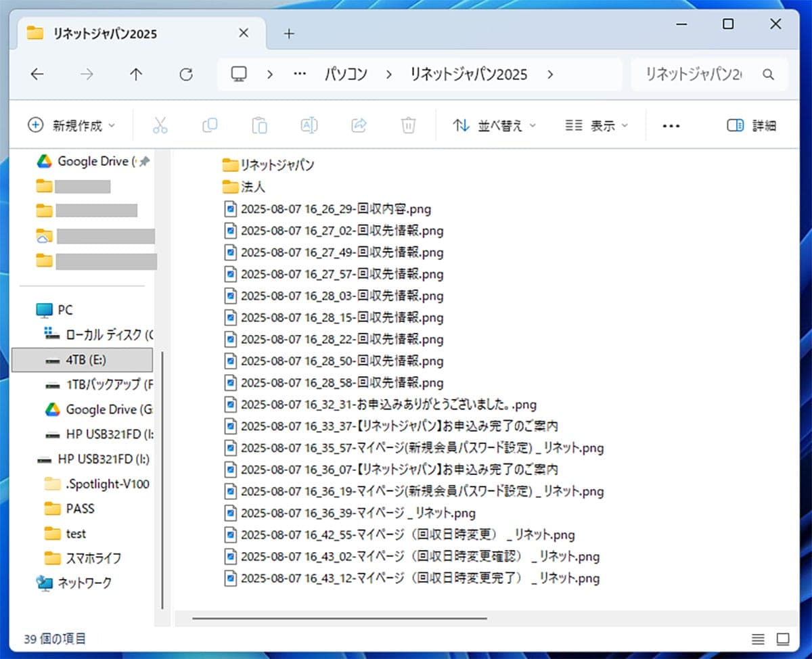Select file 16_35_57 マイページ(新規会員パスワード設定)
This screenshot has width=812, height=659.
[414, 448]
